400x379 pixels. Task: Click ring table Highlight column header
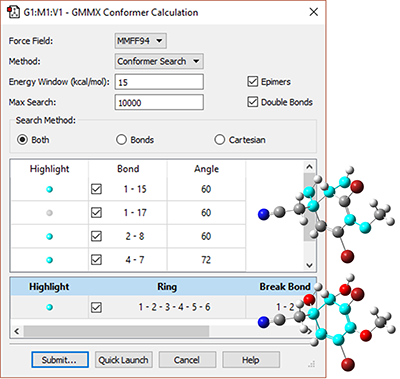[49, 287]
